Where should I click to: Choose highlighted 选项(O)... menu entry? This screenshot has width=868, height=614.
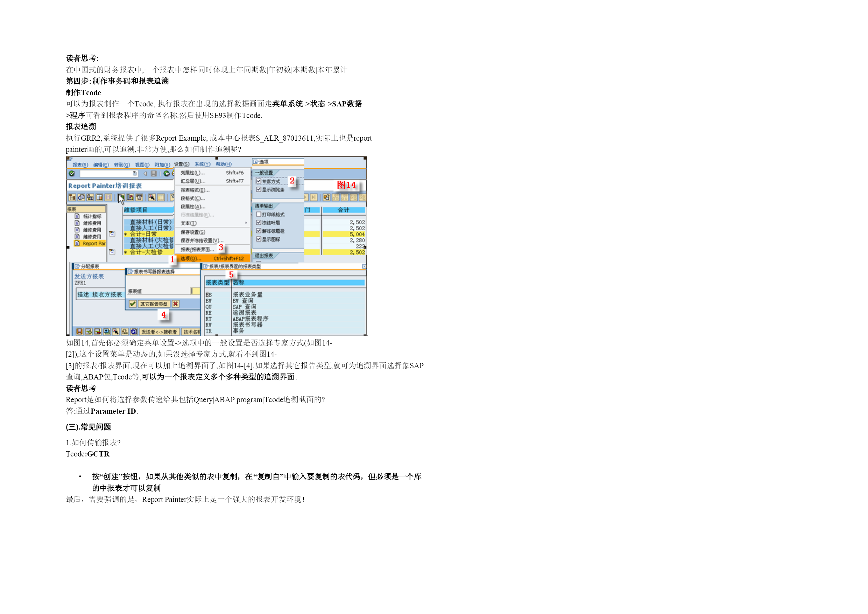tap(212, 259)
